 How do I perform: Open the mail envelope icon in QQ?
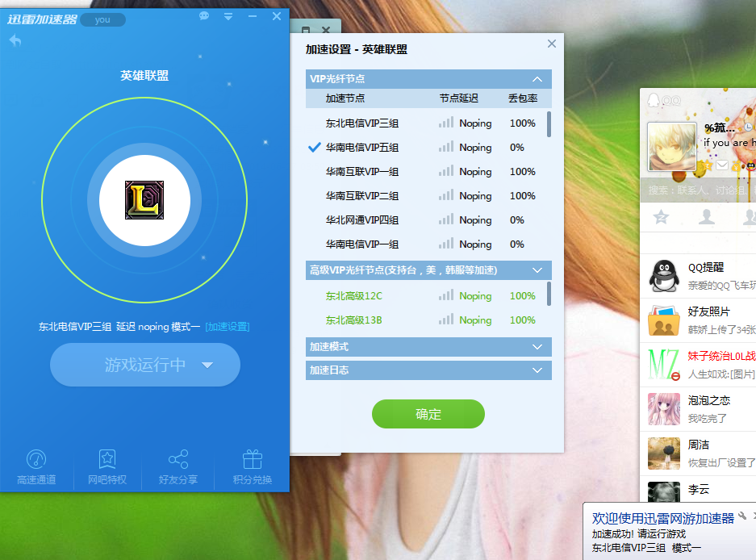pyautogui.click(x=722, y=165)
